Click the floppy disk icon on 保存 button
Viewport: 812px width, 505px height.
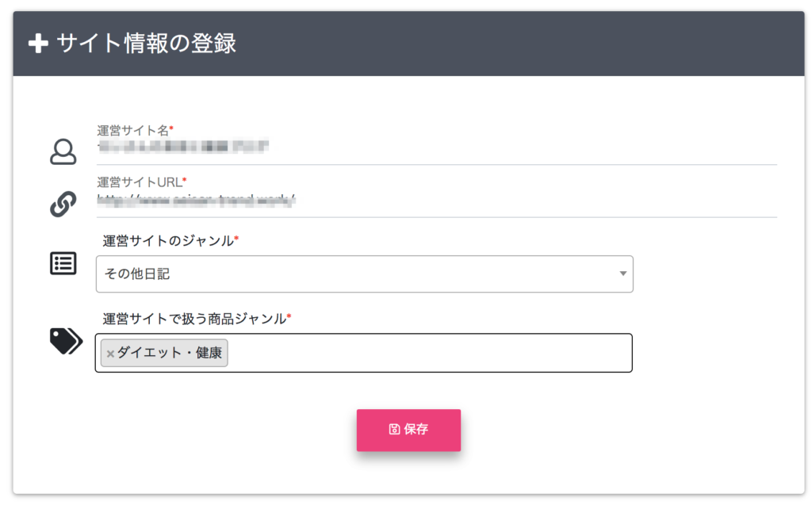tap(394, 430)
